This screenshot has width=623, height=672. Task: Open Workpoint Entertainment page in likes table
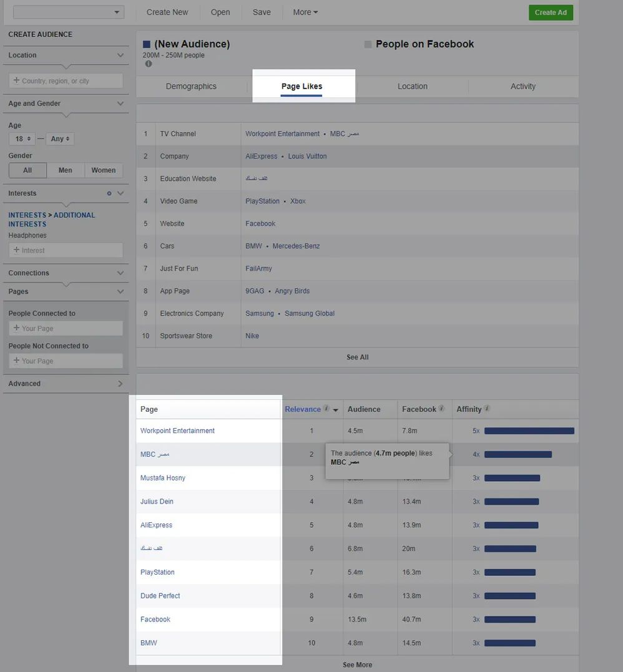pyautogui.click(x=177, y=431)
